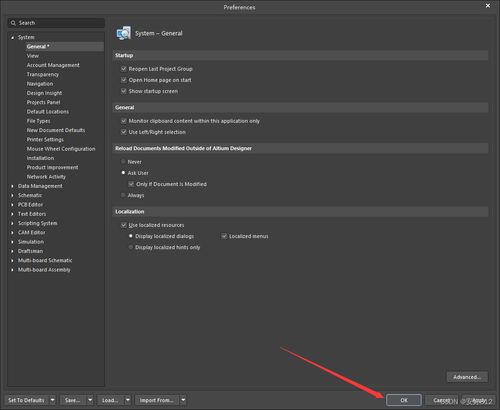This screenshot has height=410, width=500.
Task: Toggle Localized menus checkbox
Action: (224, 236)
